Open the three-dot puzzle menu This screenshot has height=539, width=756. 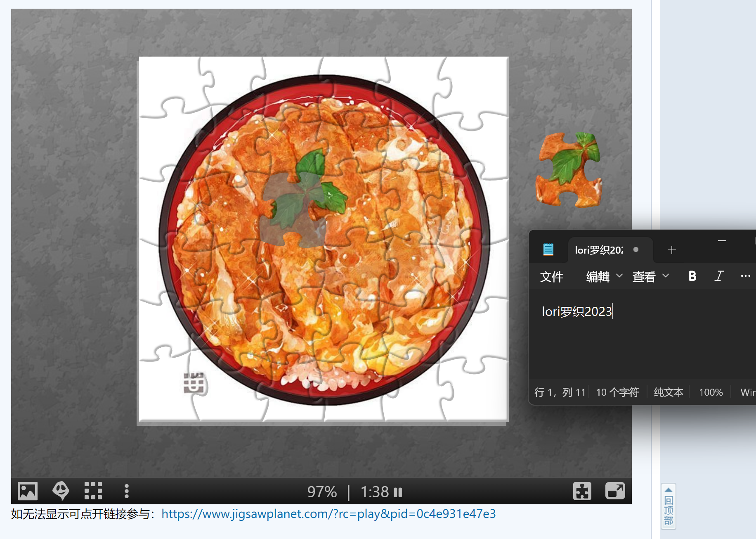click(x=127, y=491)
